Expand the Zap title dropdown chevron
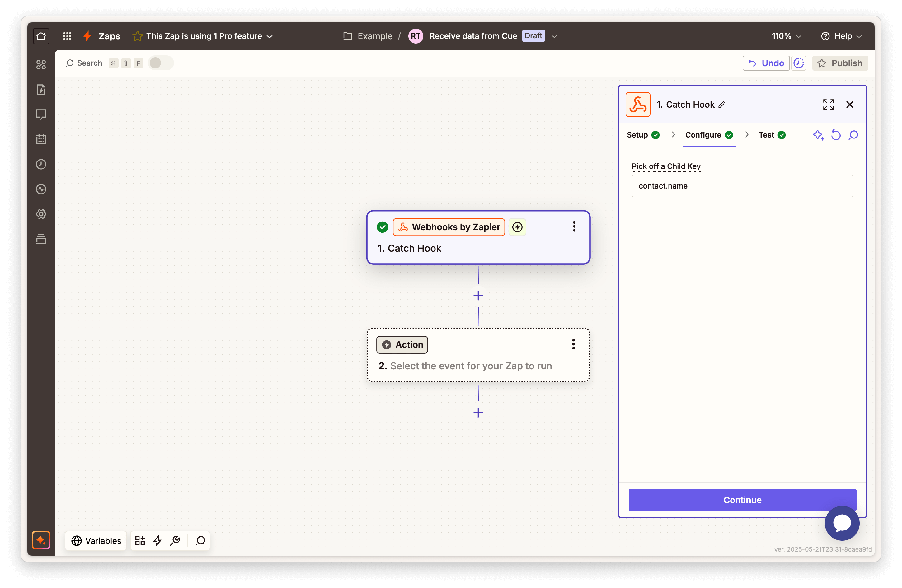902x588 pixels. click(554, 36)
